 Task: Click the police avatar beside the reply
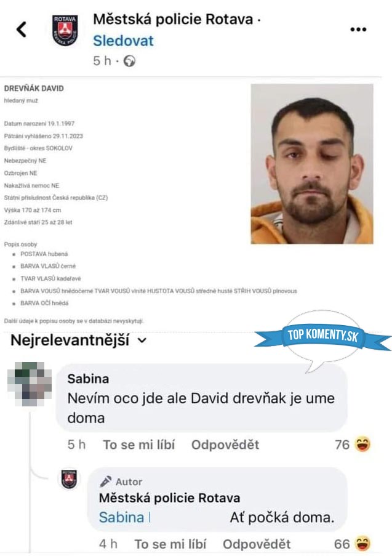click(69, 479)
